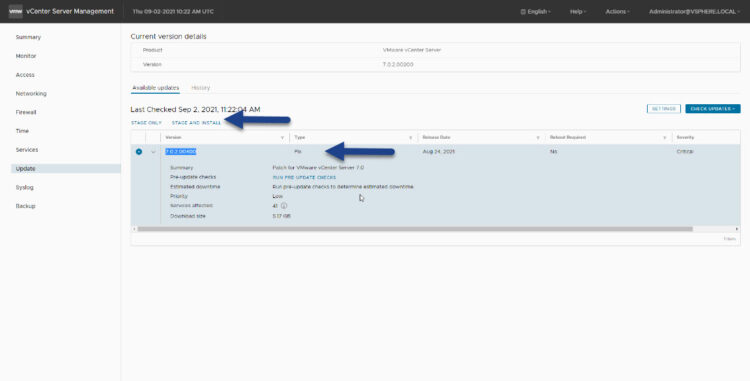Screen dimensions: 750x381
Task: Collapse the 7.0.2.00400 update details row
Action: click(153, 152)
